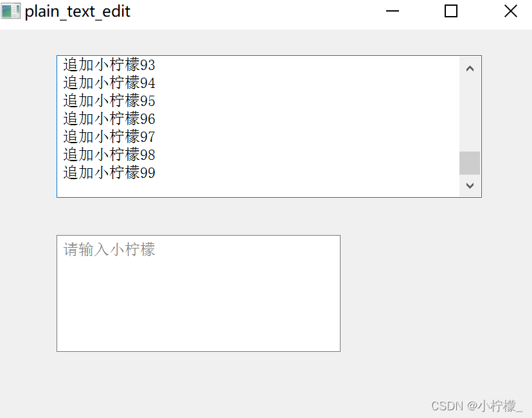Click the CSDN @小柠檬_ watermark link

[x=477, y=406]
